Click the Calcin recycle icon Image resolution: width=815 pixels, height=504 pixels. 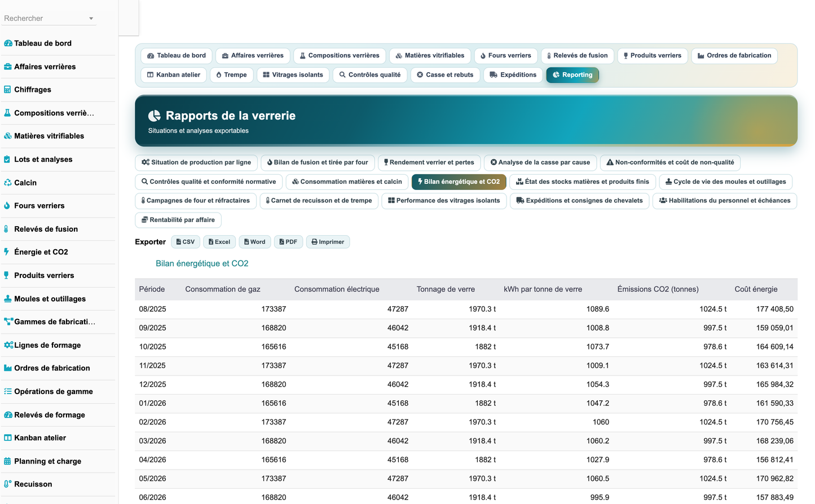8,183
